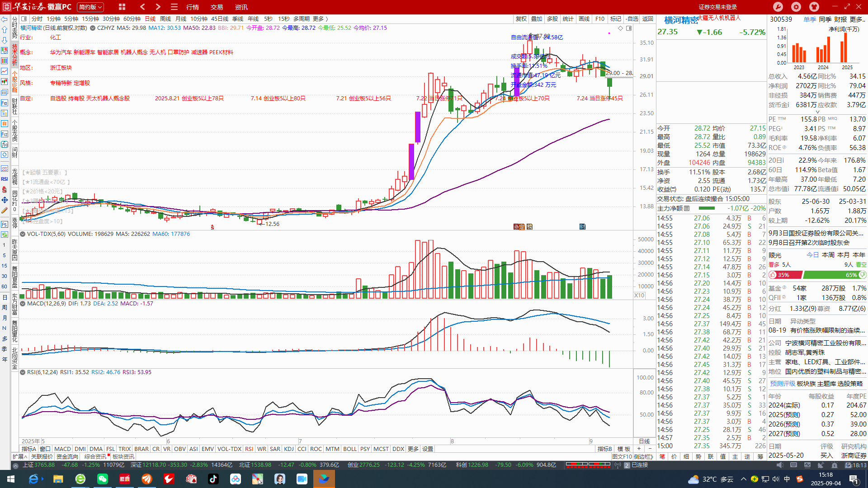This screenshot has width=868, height=488.
Task: Open the gear settings icon
Action: click(x=796, y=7)
